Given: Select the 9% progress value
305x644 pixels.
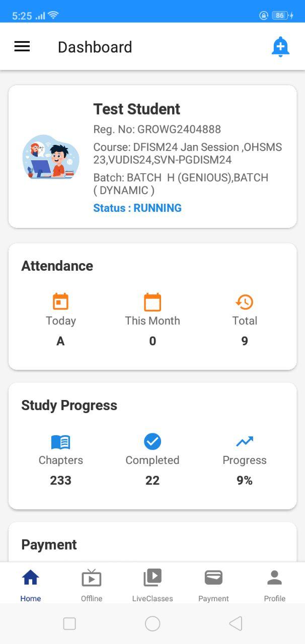Looking at the screenshot, I should click(x=245, y=480).
